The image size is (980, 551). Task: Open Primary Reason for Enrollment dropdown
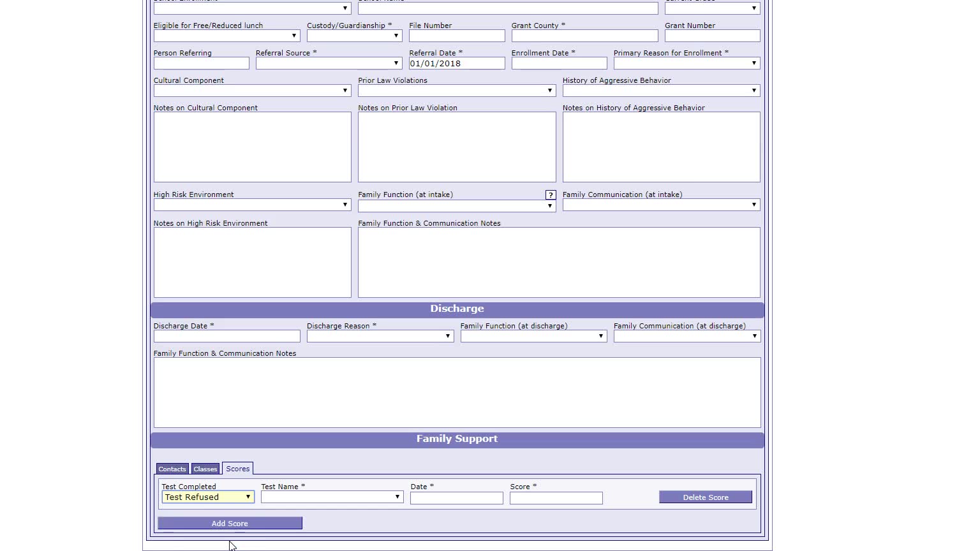(x=687, y=63)
